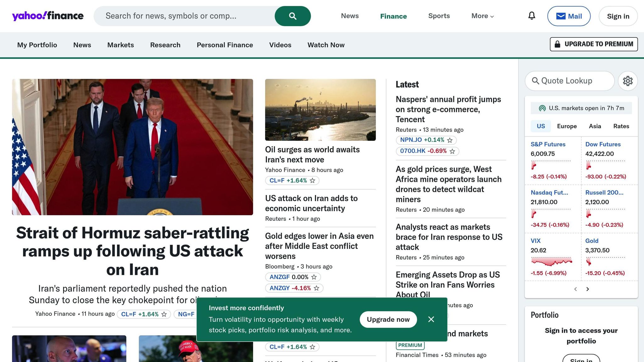Read US attack on Iran economic uncertainty
The height and width of the screenshot is (362, 644).
[311, 203]
